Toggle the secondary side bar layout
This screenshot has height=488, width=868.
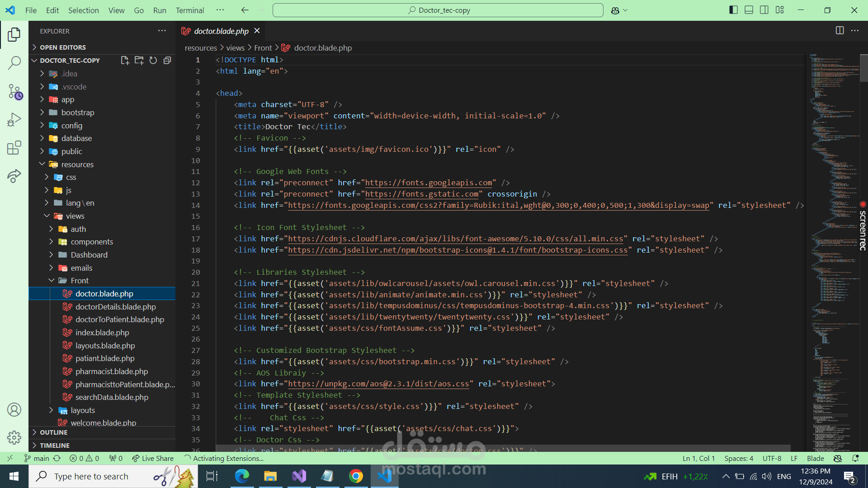764,10
